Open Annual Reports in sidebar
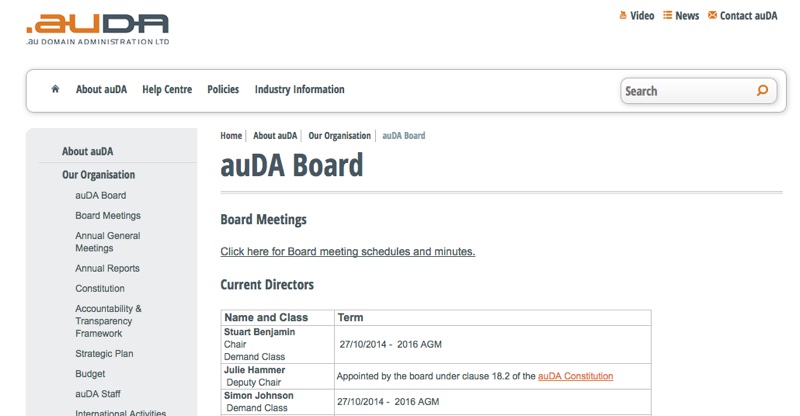 107,268
